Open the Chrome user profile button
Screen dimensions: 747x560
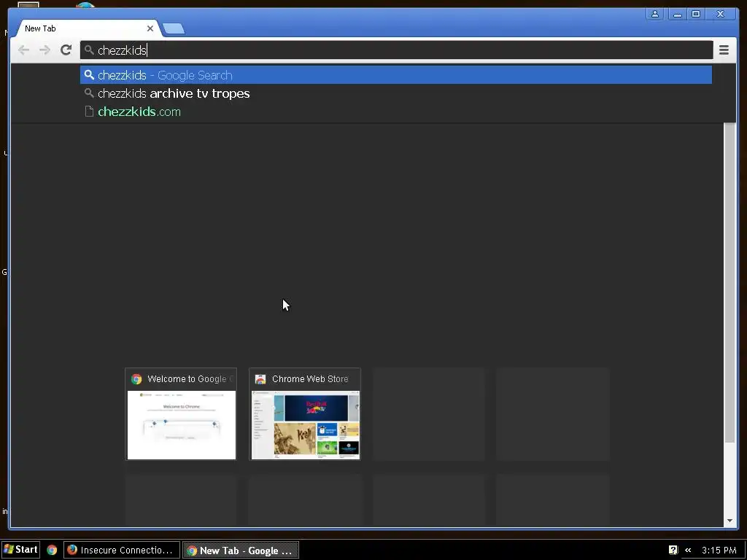655,14
